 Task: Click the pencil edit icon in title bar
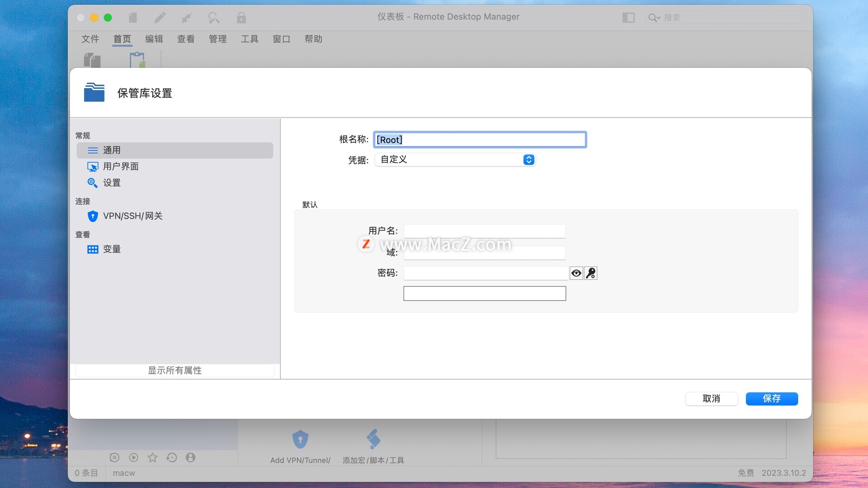[x=160, y=18]
